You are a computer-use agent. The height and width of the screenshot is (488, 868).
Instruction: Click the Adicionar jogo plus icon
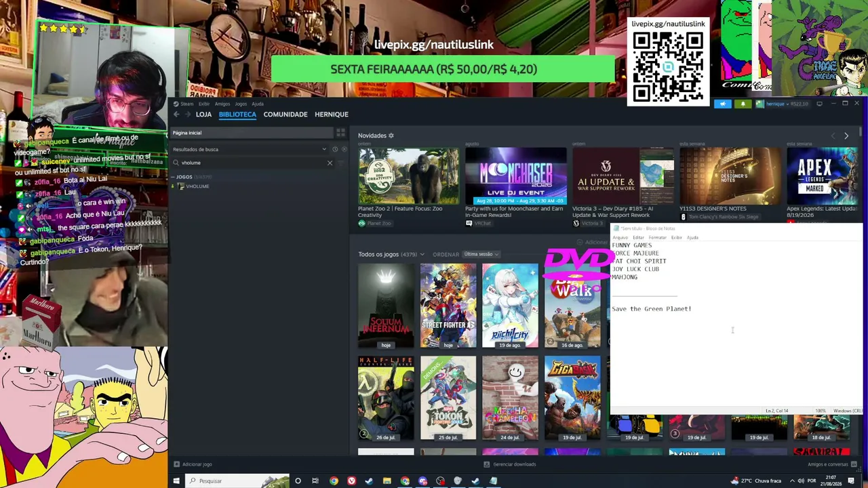pos(176,464)
